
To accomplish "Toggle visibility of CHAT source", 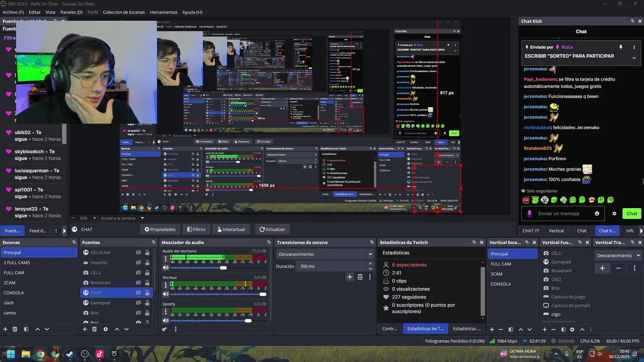I will (138, 293).
